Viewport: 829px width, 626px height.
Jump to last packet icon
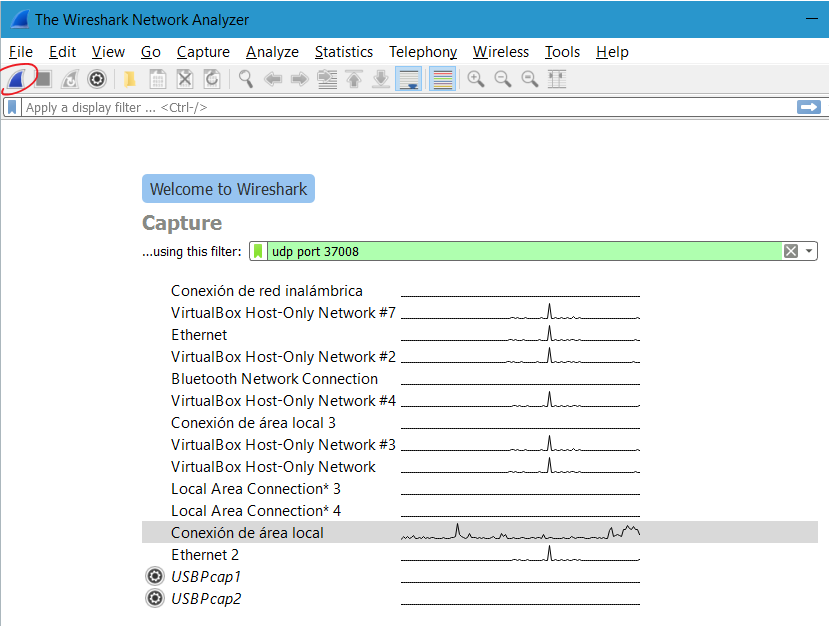381,79
